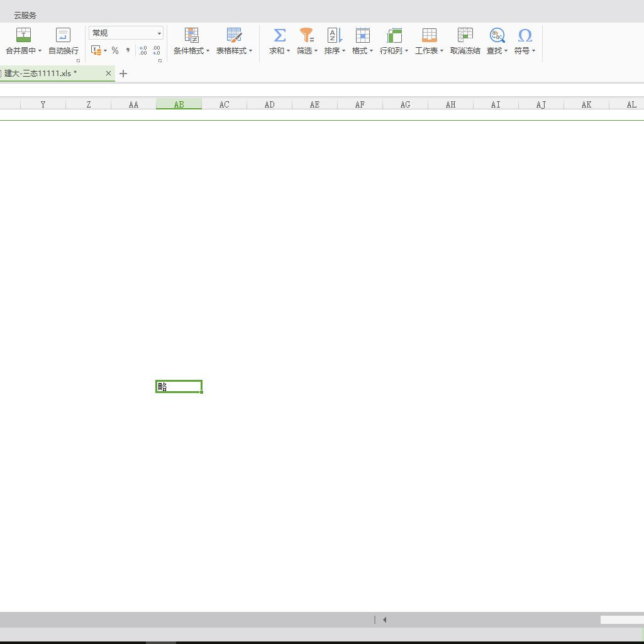Select the AD column header
Screen dimensions: 644x644
point(269,104)
